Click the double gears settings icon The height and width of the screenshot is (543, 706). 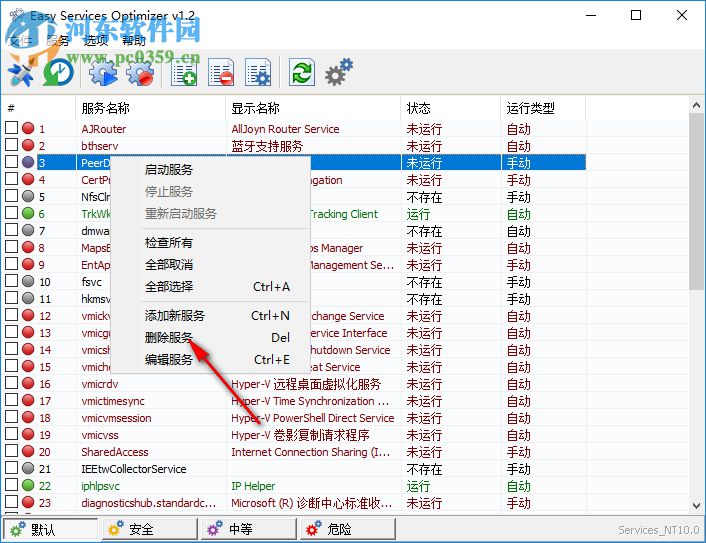tap(339, 72)
